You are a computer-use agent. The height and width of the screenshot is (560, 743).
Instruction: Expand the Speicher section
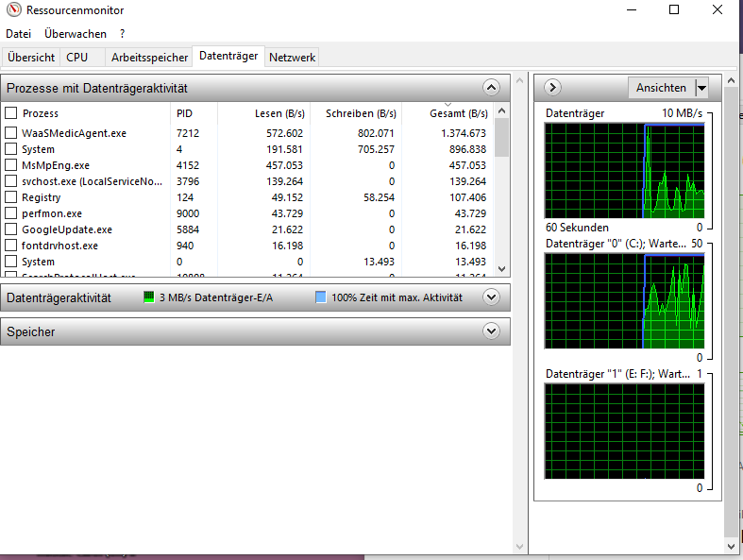(490, 331)
